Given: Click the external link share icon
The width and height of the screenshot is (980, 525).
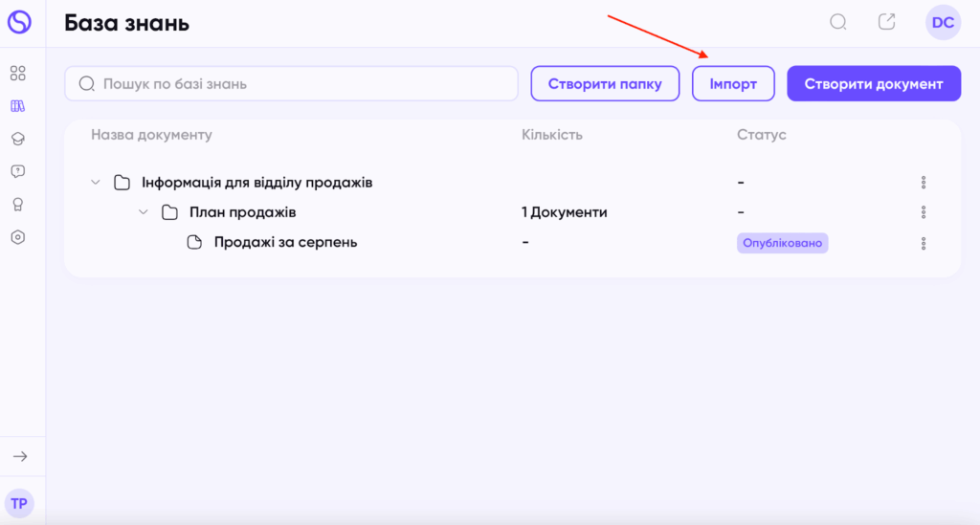Looking at the screenshot, I should (887, 22).
